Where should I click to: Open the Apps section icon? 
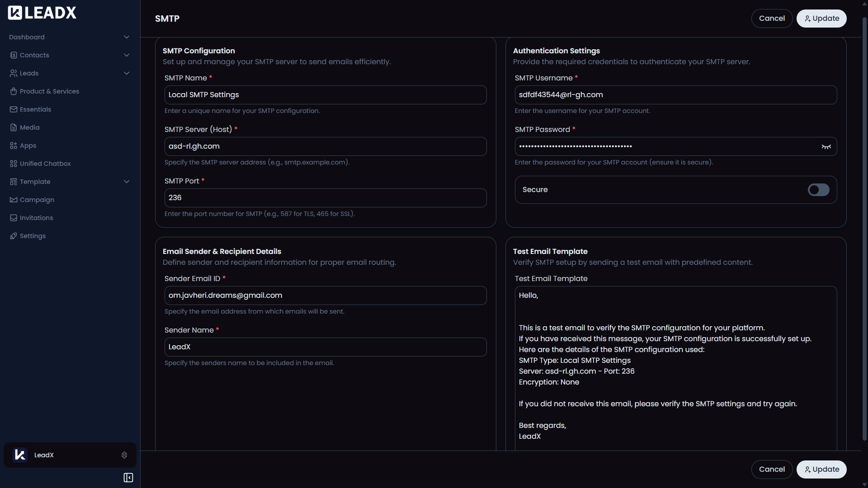tap(14, 145)
